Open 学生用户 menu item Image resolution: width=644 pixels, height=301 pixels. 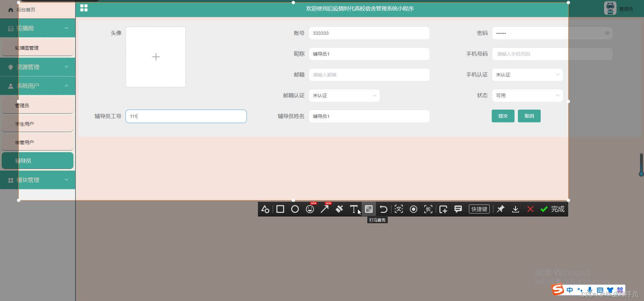coord(38,124)
